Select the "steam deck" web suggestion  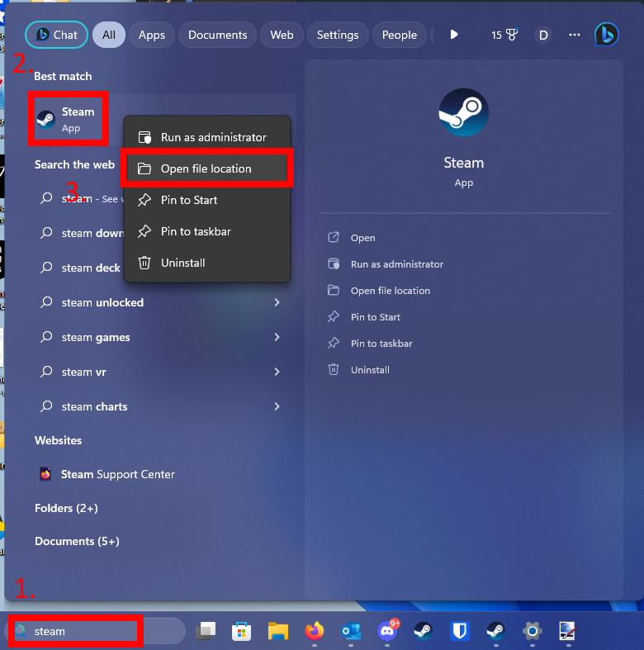(x=81, y=268)
